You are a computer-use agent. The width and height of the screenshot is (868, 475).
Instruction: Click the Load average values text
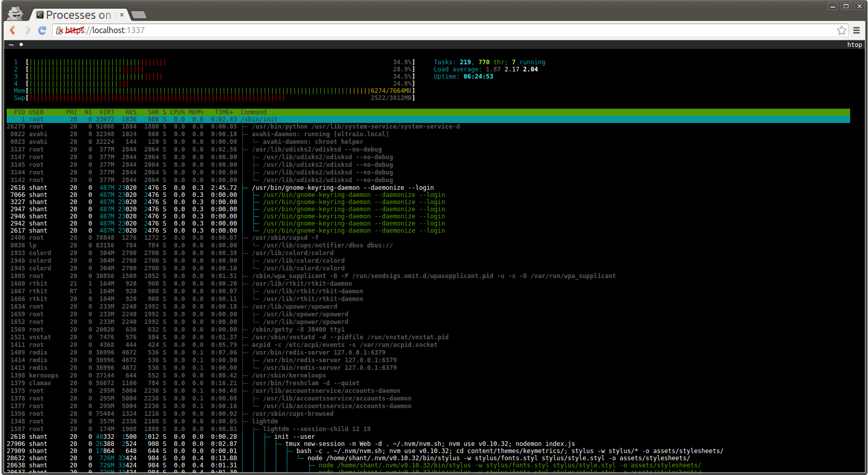coord(512,69)
